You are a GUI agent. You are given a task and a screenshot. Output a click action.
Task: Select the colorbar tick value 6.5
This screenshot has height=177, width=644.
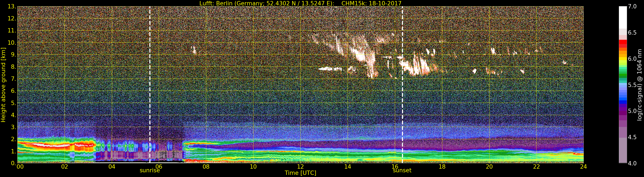tap(632, 33)
